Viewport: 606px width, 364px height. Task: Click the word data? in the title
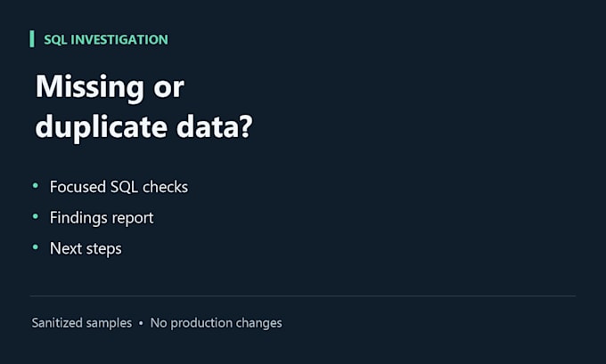pos(215,125)
